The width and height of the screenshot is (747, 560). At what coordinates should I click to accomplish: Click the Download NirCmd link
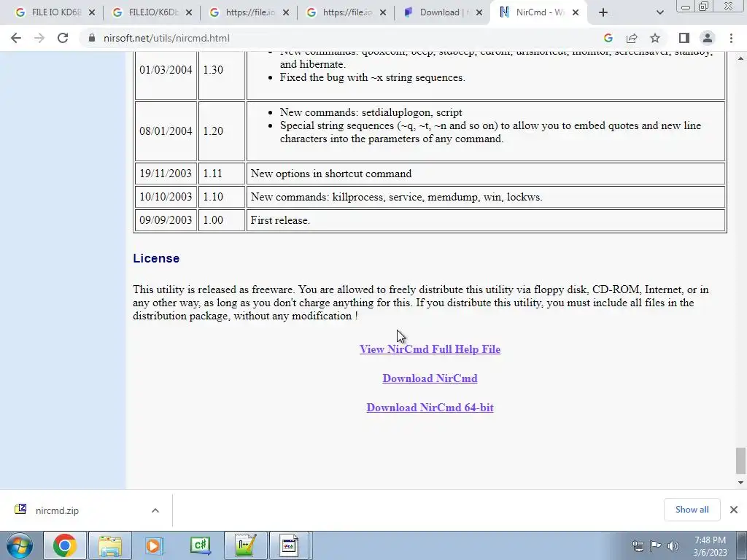[430, 378]
